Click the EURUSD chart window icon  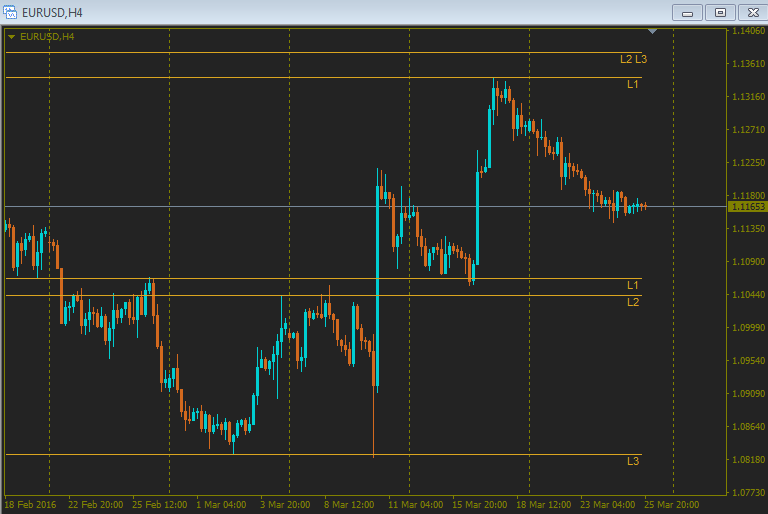[x=10, y=12]
